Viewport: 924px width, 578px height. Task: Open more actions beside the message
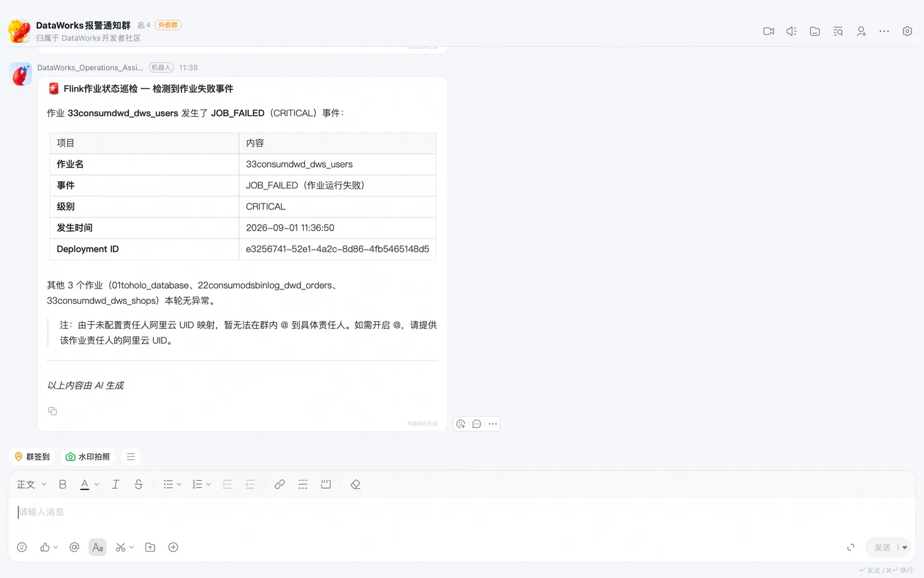click(x=492, y=424)
